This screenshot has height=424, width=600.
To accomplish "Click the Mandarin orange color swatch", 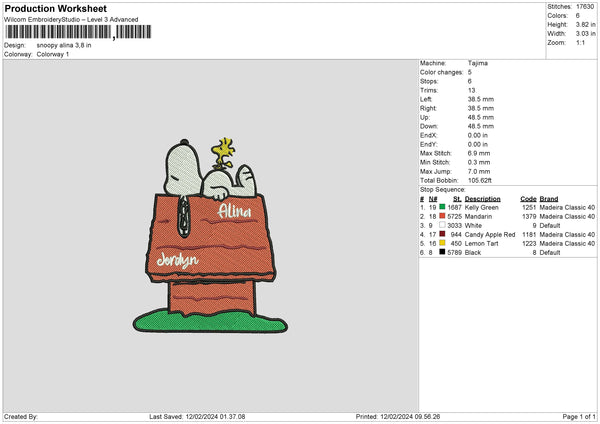I will [442, 216].
